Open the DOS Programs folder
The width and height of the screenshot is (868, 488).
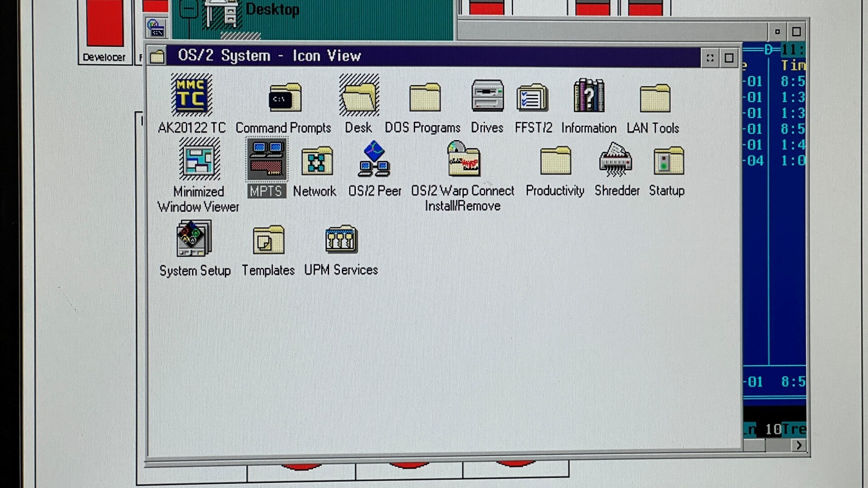tap(425, 97)
